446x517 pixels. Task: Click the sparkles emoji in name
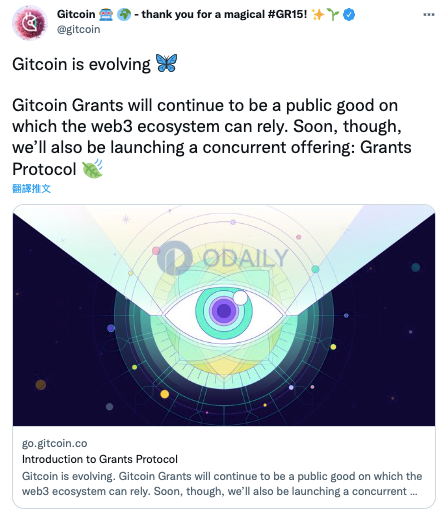click(318, 15)
